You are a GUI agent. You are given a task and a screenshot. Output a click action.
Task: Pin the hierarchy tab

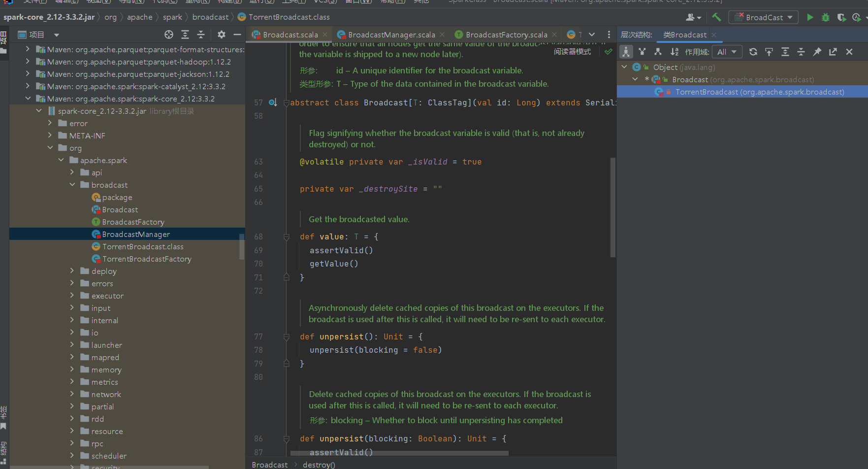[x=817, y=52]
